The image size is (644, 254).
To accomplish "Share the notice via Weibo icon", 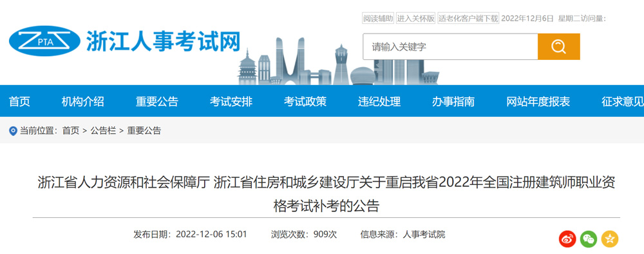I will pyautogui.click(x=567, y=239).
